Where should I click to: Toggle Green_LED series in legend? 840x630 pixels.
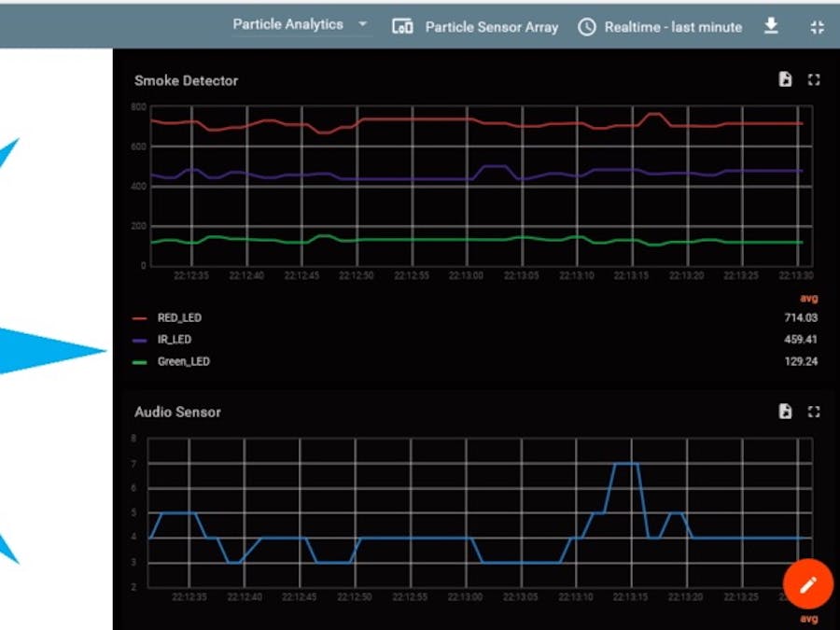(x=183, y=361)
